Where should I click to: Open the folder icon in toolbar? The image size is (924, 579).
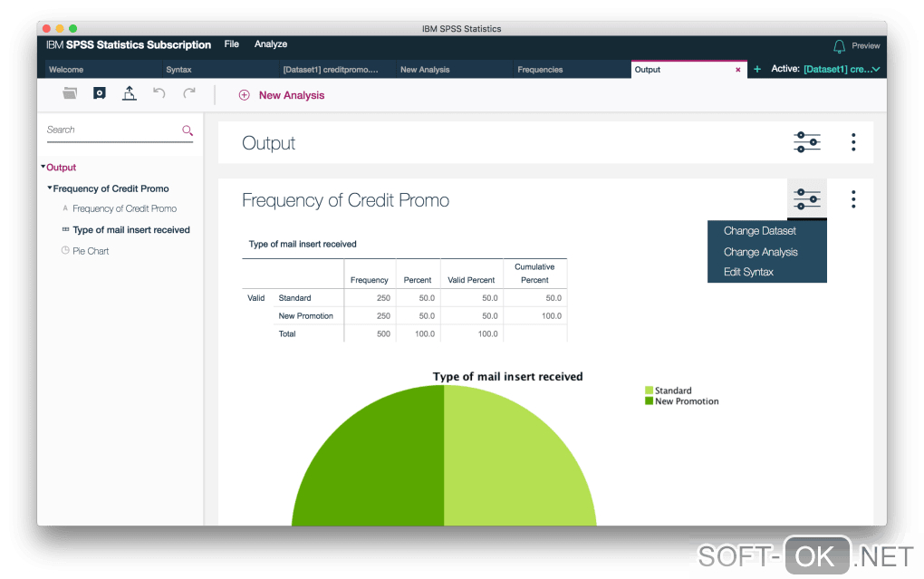tap(70, 93)
